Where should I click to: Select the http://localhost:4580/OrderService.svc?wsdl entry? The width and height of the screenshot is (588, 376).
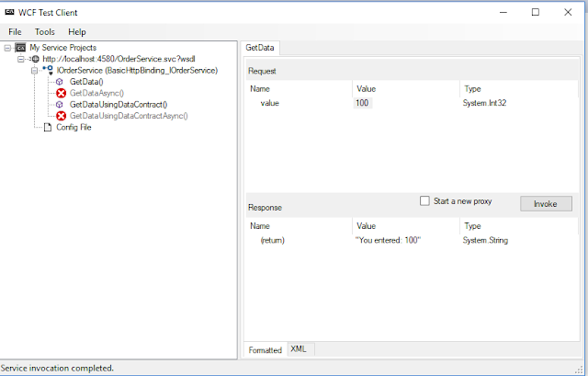pyautogui.click(x=119, y=59)
